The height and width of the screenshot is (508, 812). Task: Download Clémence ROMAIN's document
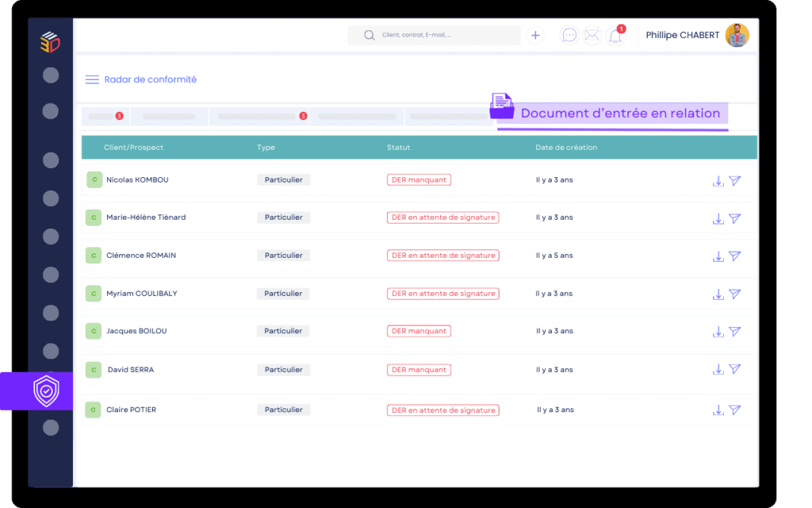718,256
